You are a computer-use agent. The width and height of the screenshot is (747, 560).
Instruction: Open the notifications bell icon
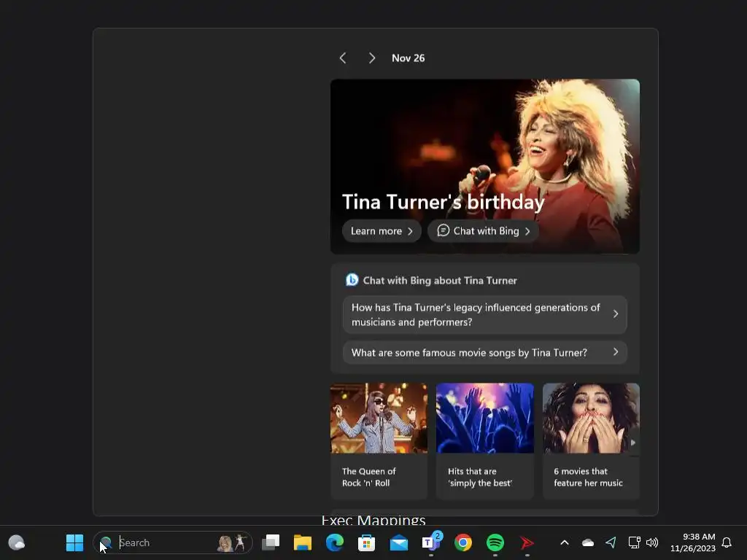point(727,542)
